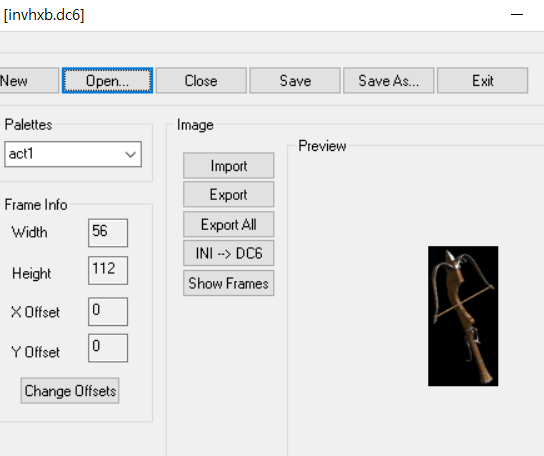The image size is (544, 456).
Task: Focus the X Offset input field
Action: click(108, 312)
